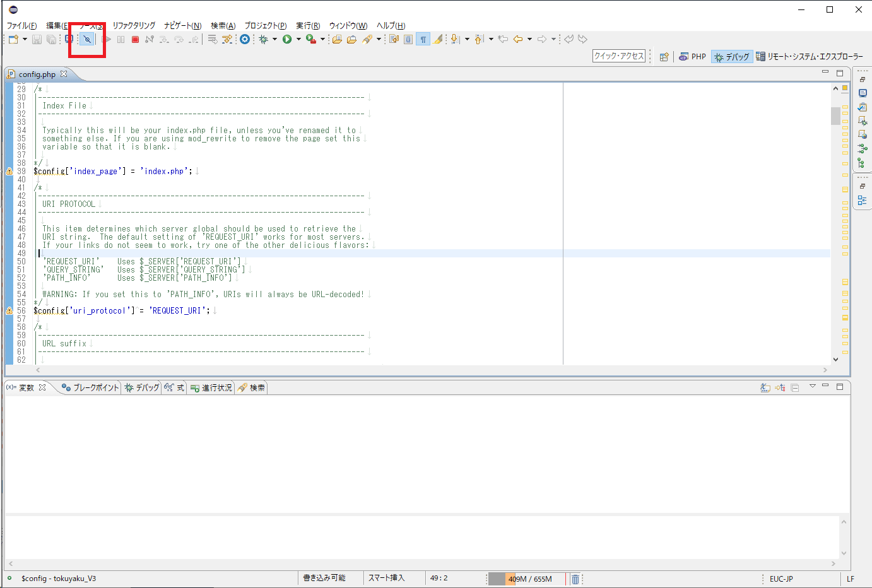Viewport: 872px width, 588px height.
Task: Open the Previous Annotation dropdown arrow
Action: tap(491, 39)
